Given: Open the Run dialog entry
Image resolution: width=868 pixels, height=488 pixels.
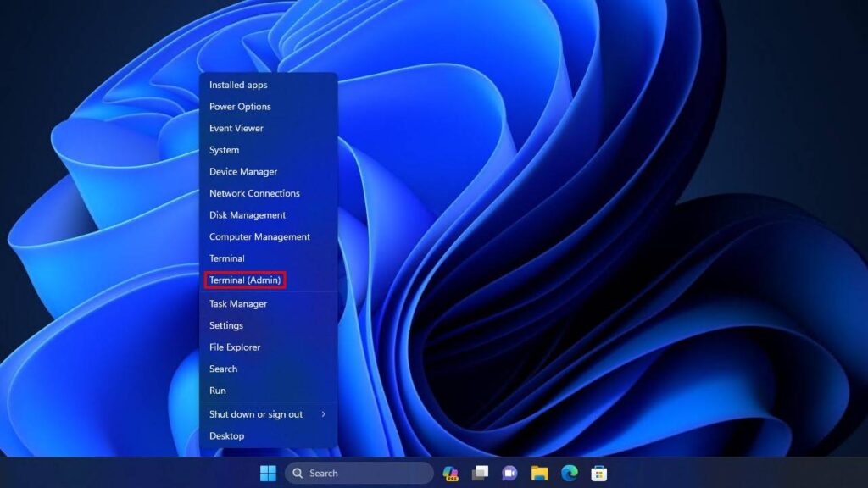Looking at the screenshot, I should pyautogui.click(x=217, y=390).
